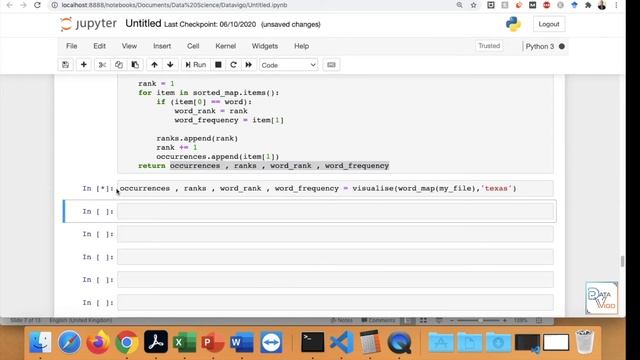The height and width of the screenshot is (360, 640).
Task: Open PowerPoint from the Dock
Action: (x=213, y=342)
